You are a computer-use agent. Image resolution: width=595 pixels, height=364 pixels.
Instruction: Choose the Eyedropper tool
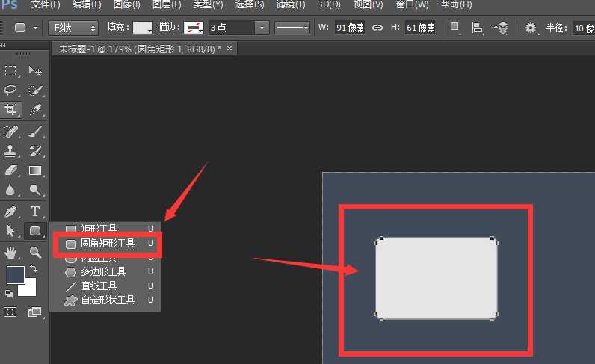[34, 111]
